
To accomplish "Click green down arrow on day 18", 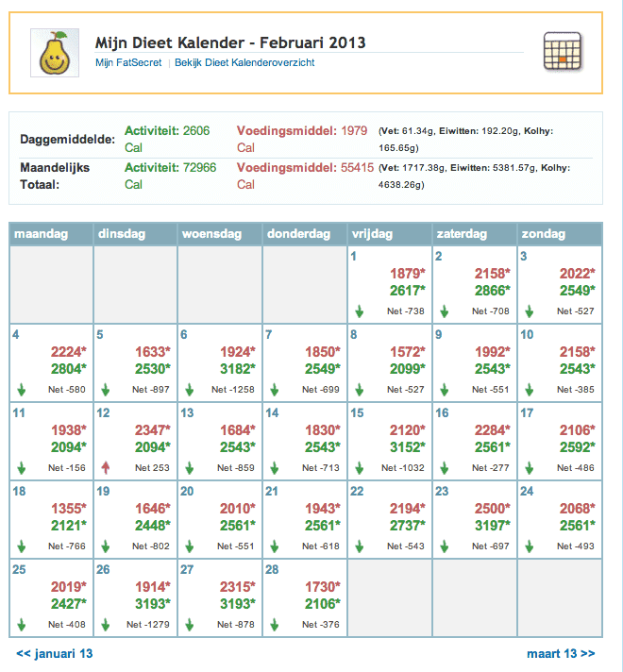I will (x=22, y=546).
